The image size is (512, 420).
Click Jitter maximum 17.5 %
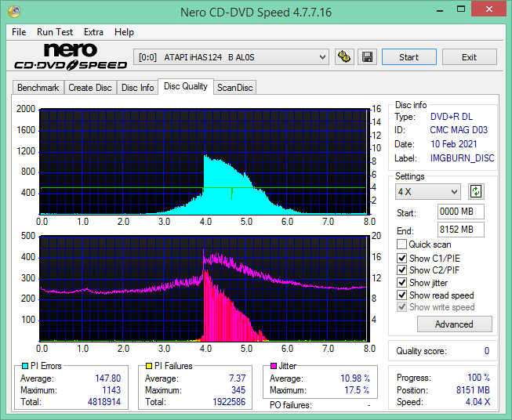tap(357, 390)
